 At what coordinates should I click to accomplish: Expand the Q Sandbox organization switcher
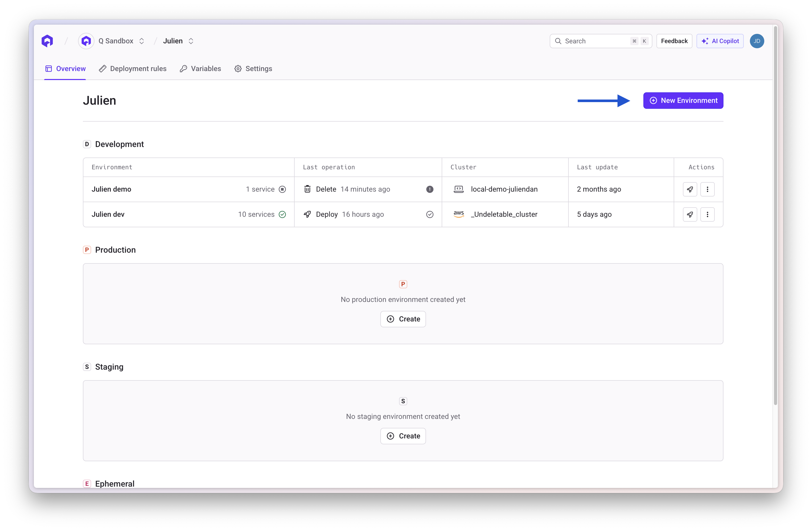142,41
